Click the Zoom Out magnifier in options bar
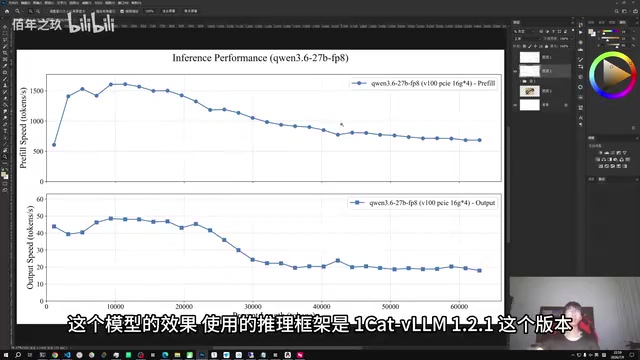The image size is (640, 360). click(x=38, y=11)
